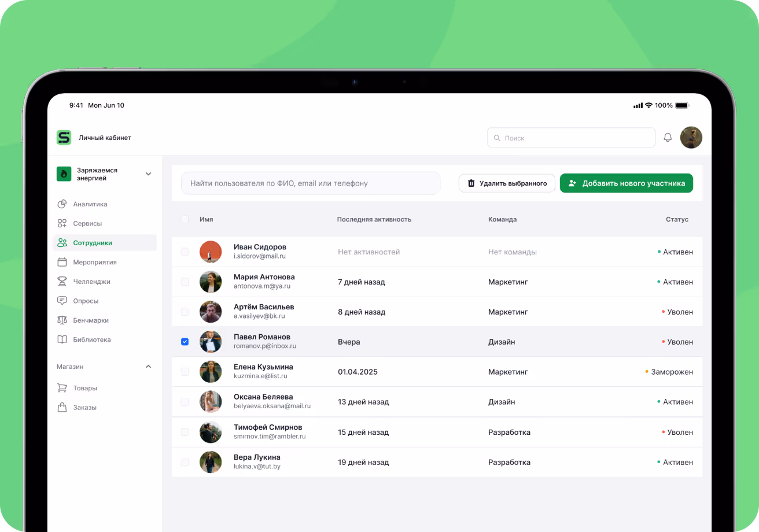Focus the user search field by ФИО
759x532 pixels.
tap(311, 183)
